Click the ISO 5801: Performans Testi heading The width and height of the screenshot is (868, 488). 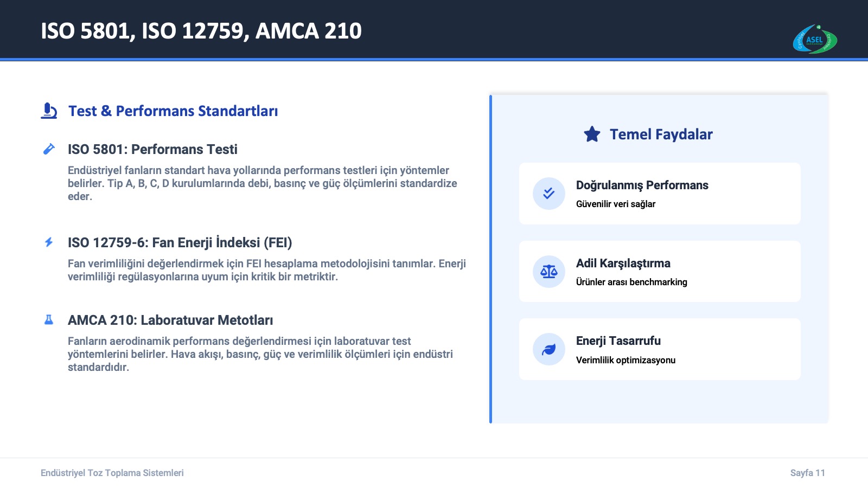tap(152, 150)
